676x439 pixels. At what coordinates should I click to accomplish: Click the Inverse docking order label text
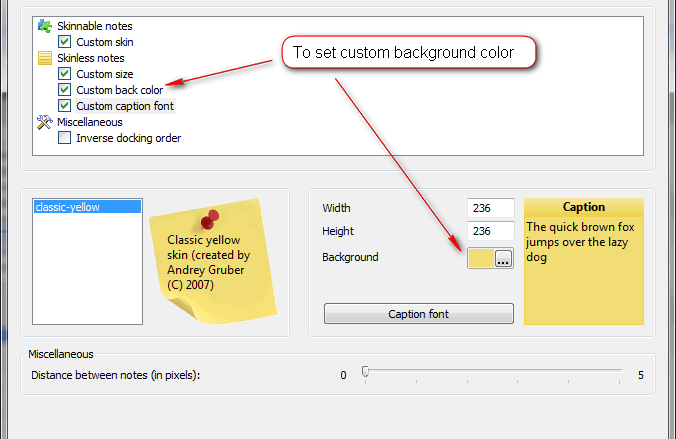pyautogui.click(x=128, y=138)
